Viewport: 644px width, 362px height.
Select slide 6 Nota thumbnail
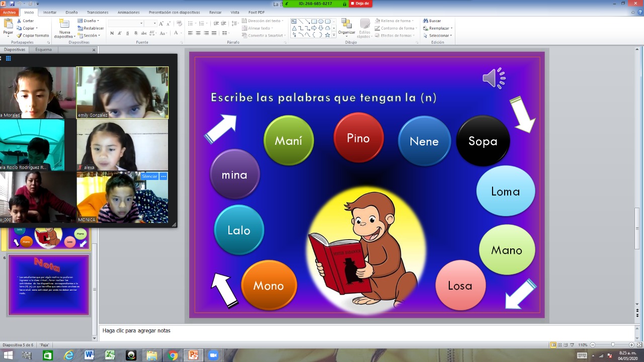[x=49, y=285]
